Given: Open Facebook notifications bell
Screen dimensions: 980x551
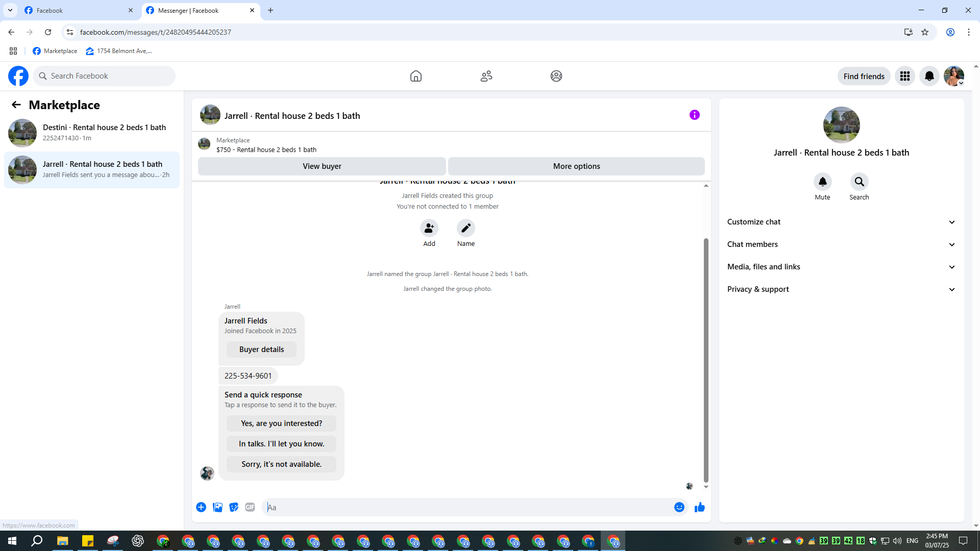Looking at the screenshot, I should [929, 76].
